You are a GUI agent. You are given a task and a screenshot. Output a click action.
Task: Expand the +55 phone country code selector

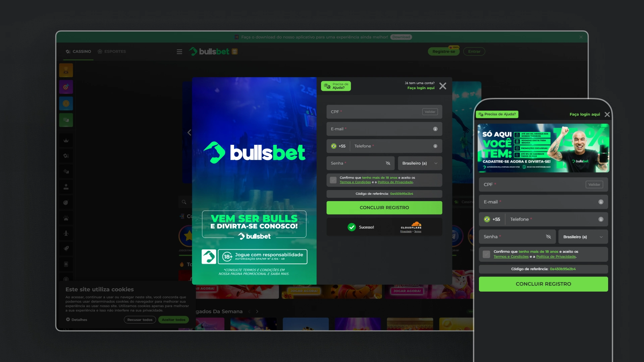338,146
